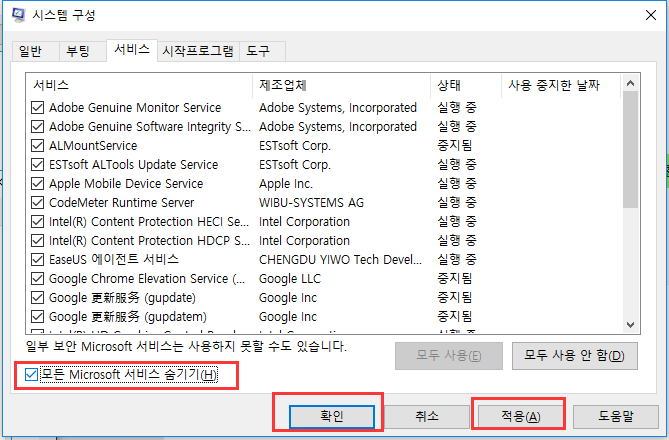Sort by 제조업체 column header
This screenshot has width=669, height=440.
[x=341, y=85]
